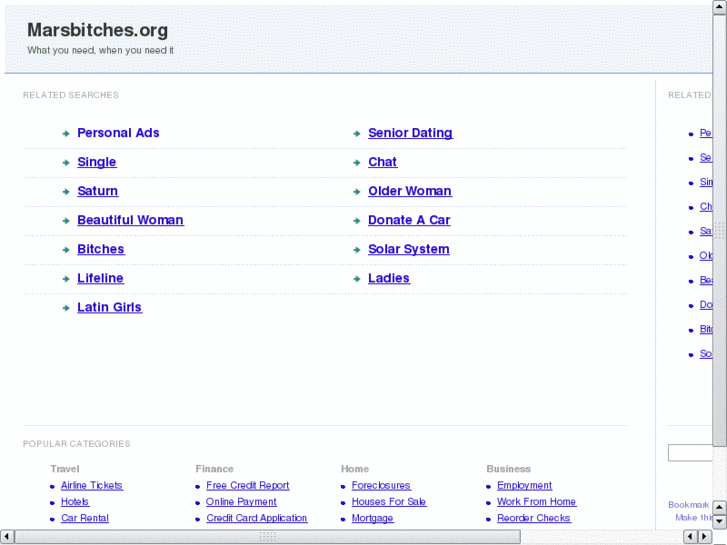Click the vertical scrollbar thumb
The height and width of the screenshot is (545, 727).
pos(720,230)
